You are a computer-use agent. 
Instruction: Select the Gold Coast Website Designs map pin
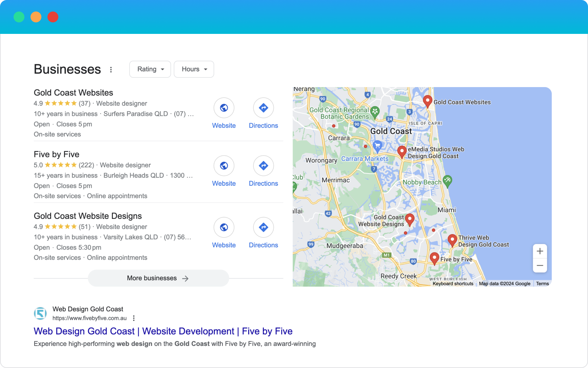410,220
